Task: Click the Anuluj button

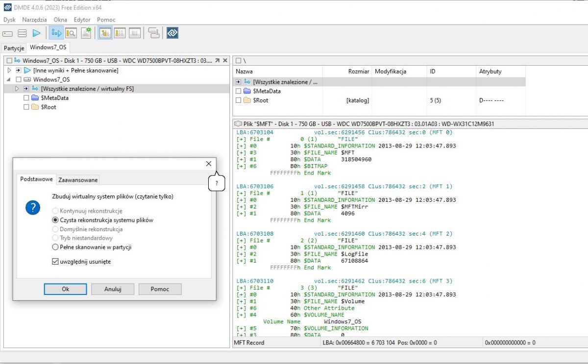Action: pos(113,289)
